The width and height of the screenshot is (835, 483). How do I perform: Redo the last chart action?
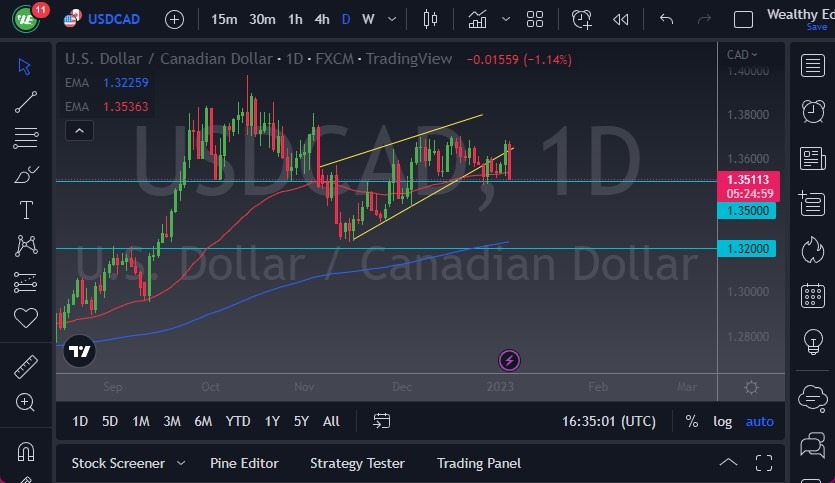[x=704, y=20]
